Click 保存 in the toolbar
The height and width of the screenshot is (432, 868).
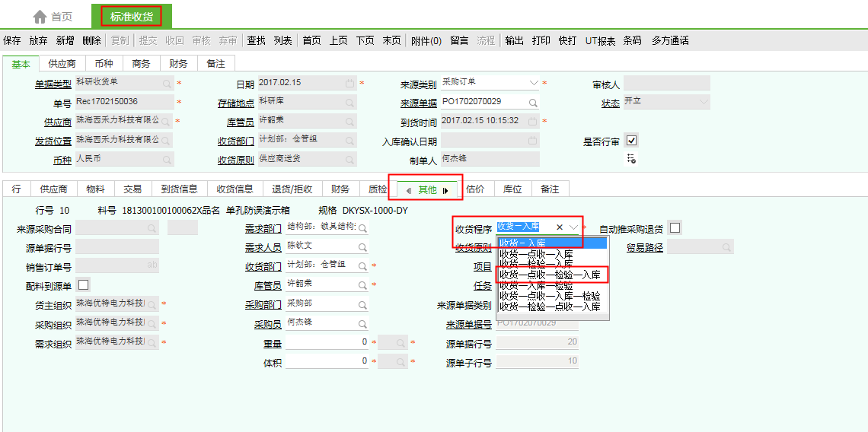12,41
